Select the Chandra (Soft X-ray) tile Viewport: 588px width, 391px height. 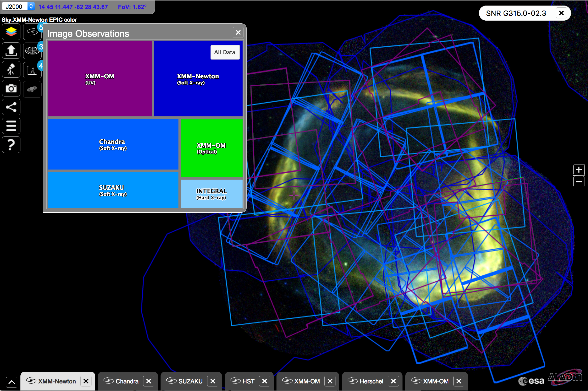[113, 144]
